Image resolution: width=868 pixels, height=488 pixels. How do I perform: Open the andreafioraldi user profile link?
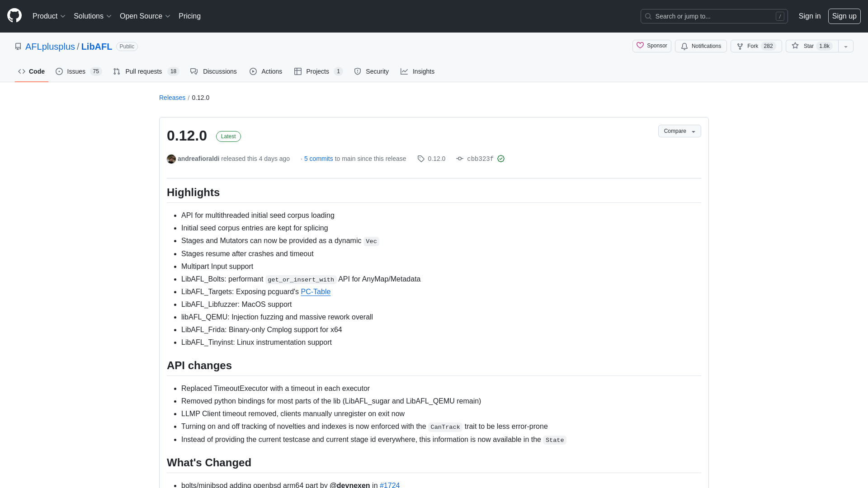tap(198, 159)
